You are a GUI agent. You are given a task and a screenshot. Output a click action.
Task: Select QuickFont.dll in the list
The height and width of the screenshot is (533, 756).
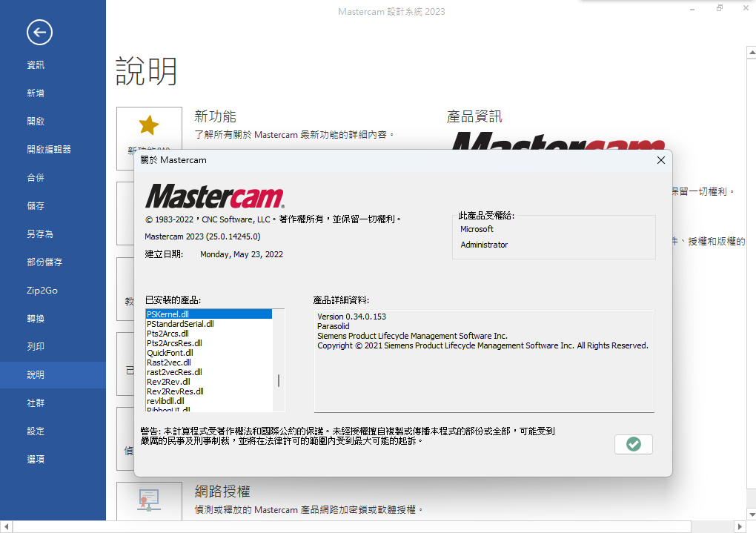209,353
